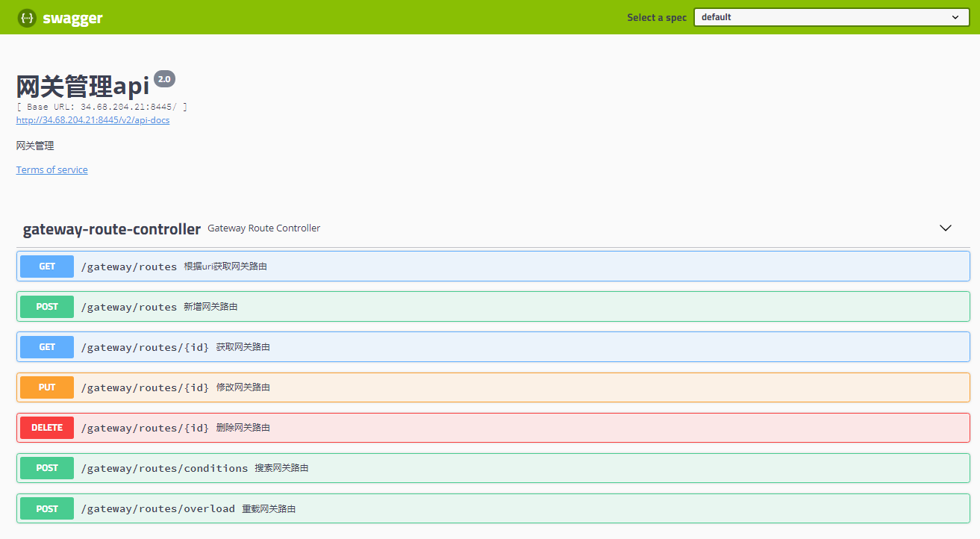Screen dimensions: 980x539
Task: Click POST badge for 新增网关路由
Action: 47,307
